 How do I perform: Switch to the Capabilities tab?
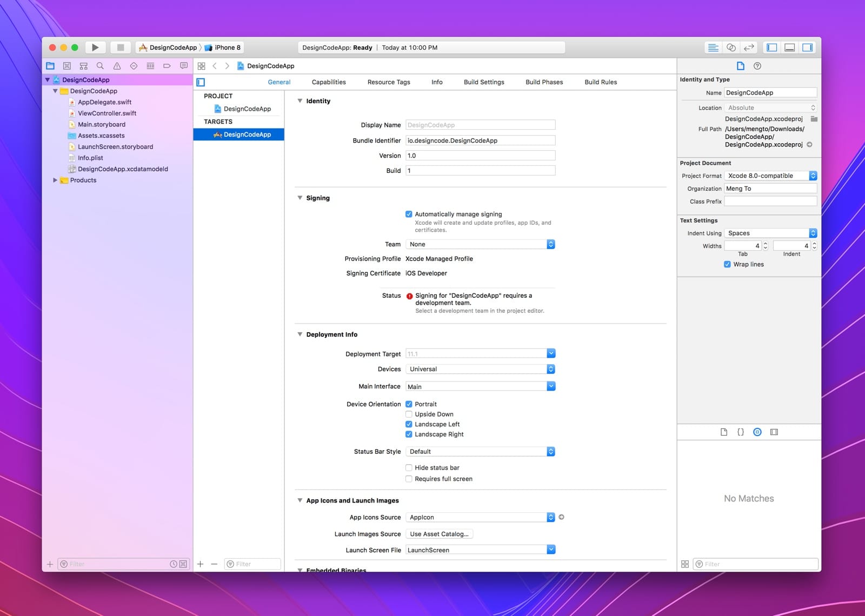329,82
